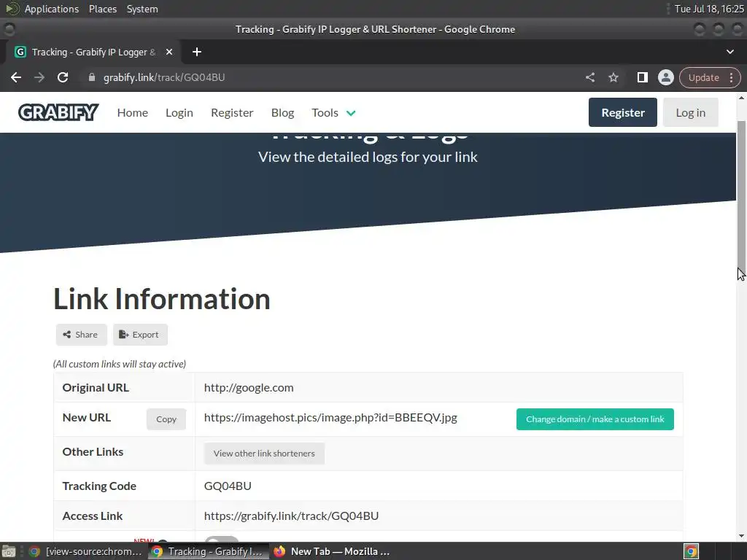This screenshot has width=747, height=560.
Task: Switch to Tracking - Grabify taskbar entry
Action: [x=208, y=551]
